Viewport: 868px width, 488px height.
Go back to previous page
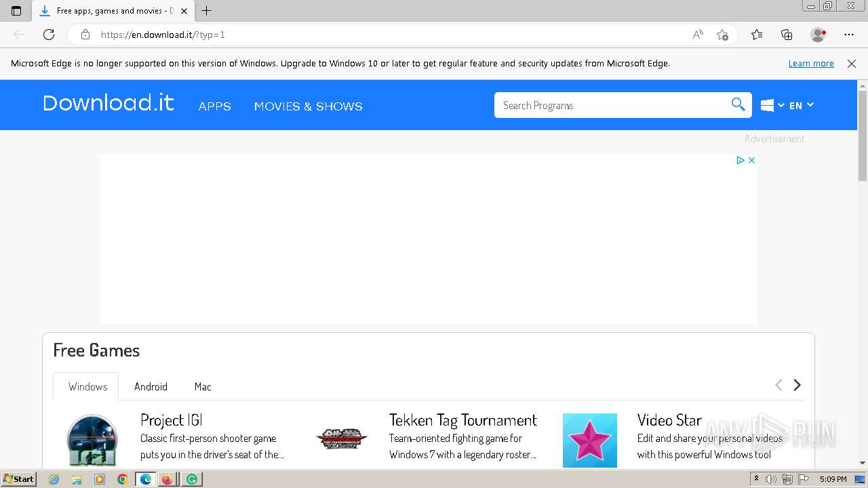pos(19,35)
